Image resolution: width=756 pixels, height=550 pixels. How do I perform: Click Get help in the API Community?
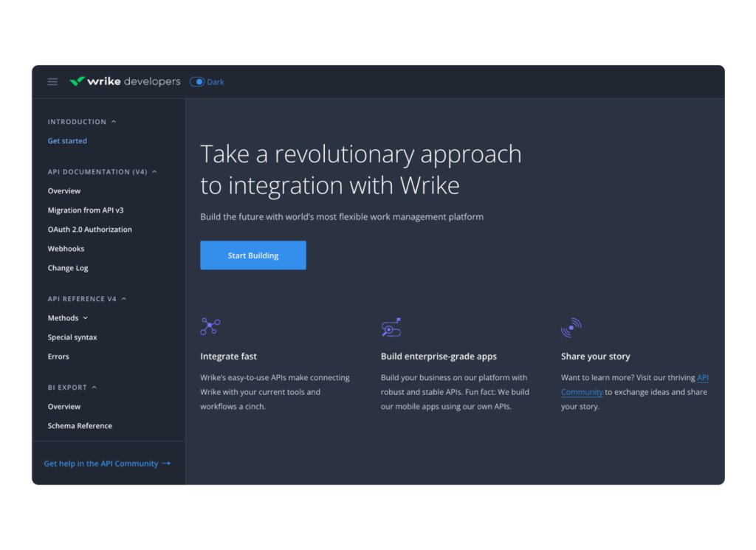(x=101, y=463)
